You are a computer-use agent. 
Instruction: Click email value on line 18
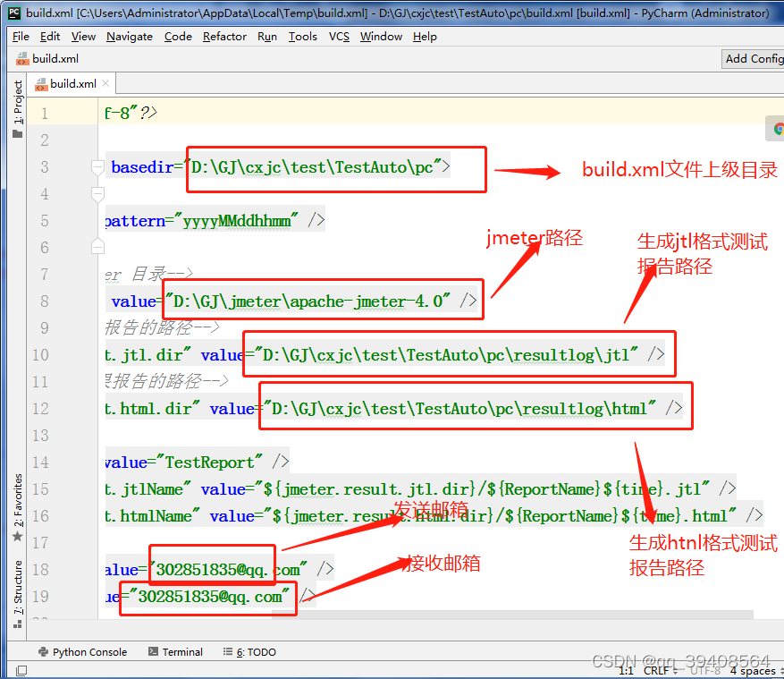pos(228,570)
